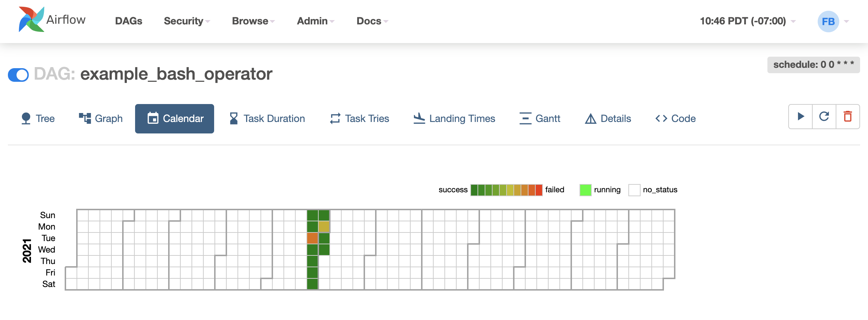The image size is (868, 320).
Task: Trigger the DAG with play button
Action: pyautogui.click(x=800, y=117)
